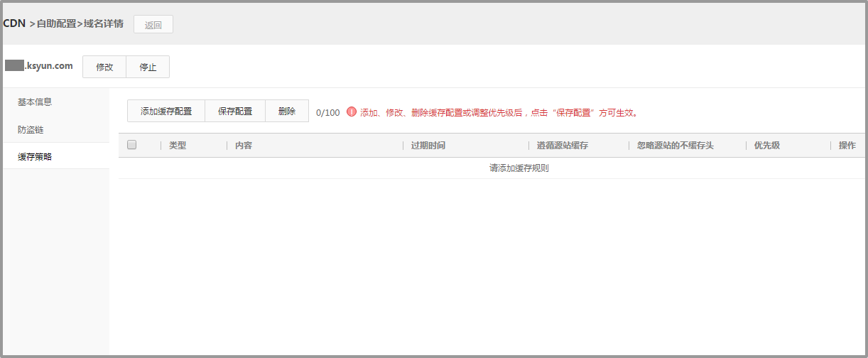Screen dimensions: 868x358
Task: Toggle the select-all checkbox in table header
Action: 131,145
